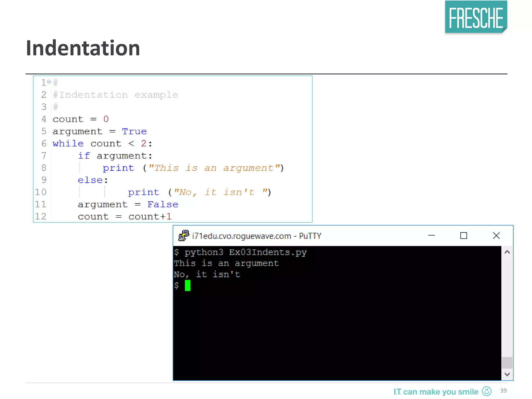532x399 pixels.
Task: Click the "while count < 2:" code line
Action: [x=102, y=143]
